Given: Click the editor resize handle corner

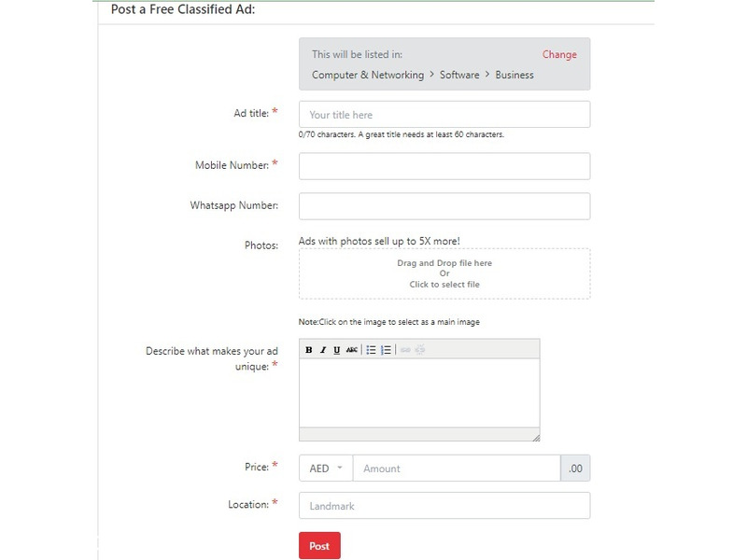Looking at the screenshot, I should click(x=536, y=437).
